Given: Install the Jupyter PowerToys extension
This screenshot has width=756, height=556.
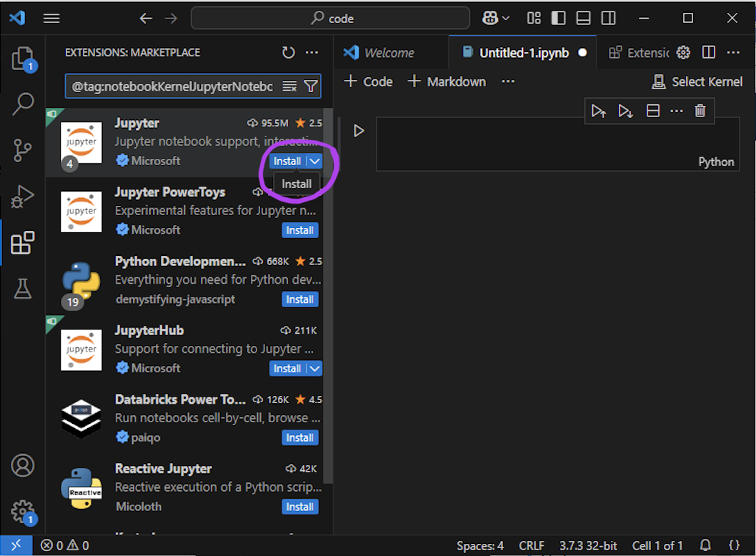Looking at the screenshot, I should 299,230.
